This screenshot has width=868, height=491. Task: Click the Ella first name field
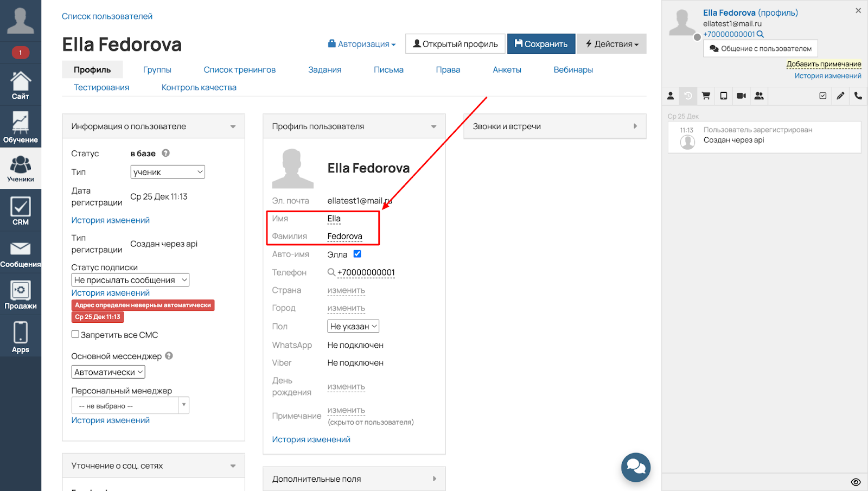(x=334, y=219)
